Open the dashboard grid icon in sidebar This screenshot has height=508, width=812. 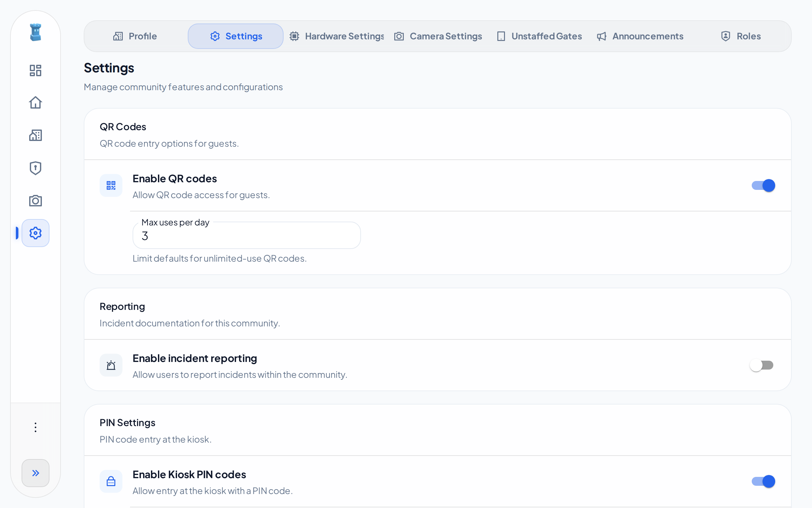[x=36, y=70]
